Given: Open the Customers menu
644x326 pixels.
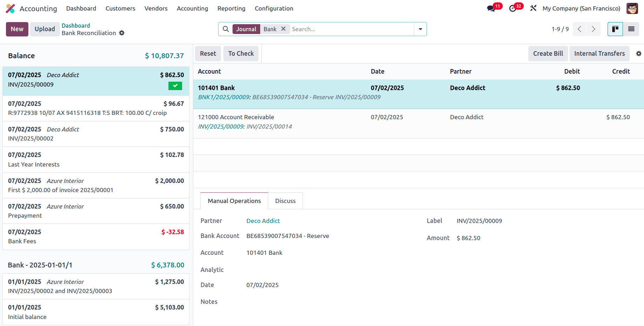Looking at the screenshot, I should 120,8.
